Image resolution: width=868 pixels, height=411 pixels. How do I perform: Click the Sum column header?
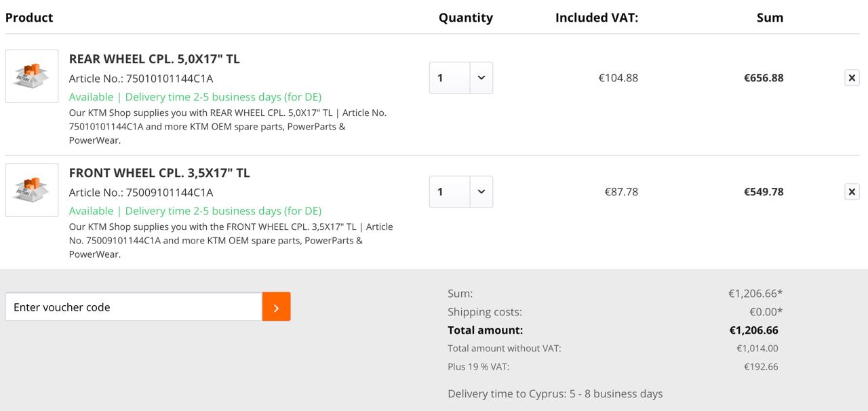(770, 18)
